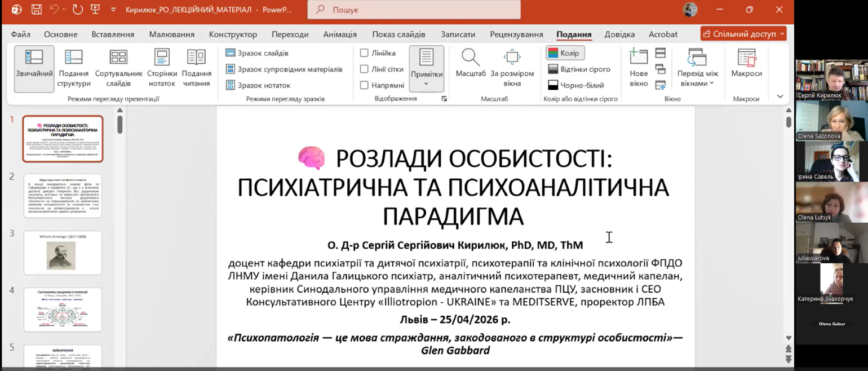
Task: Select Reading View mode
Action: [196, 68]
